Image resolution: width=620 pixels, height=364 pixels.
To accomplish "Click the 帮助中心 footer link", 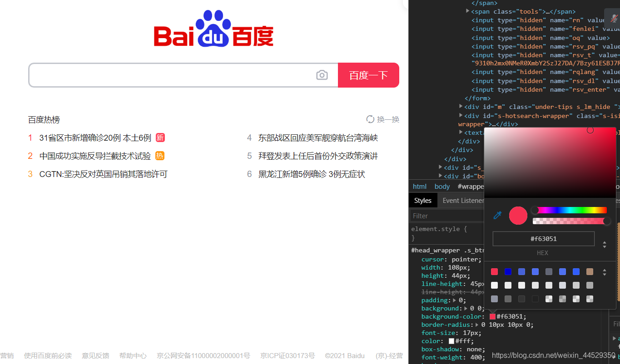I will click(133, 355).
